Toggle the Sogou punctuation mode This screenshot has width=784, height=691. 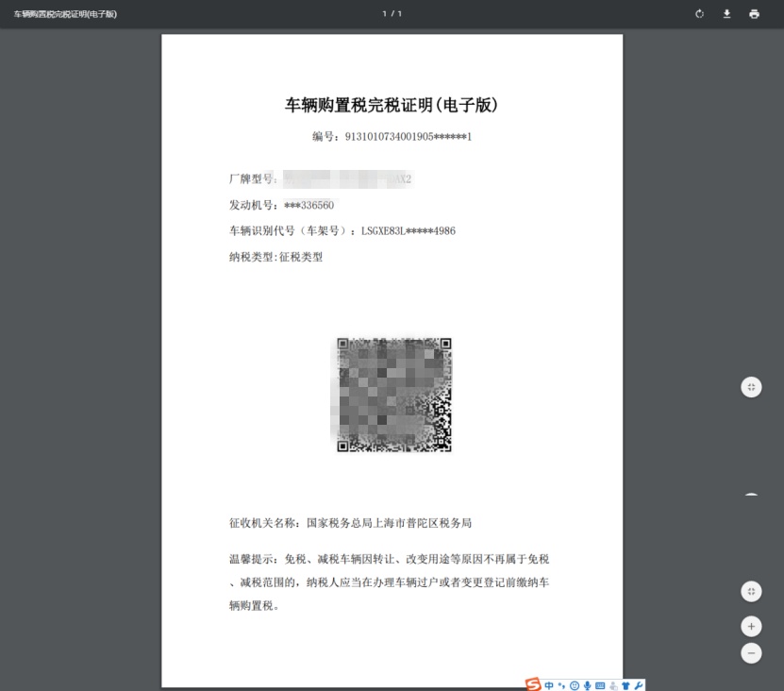(x=561, y=685)
